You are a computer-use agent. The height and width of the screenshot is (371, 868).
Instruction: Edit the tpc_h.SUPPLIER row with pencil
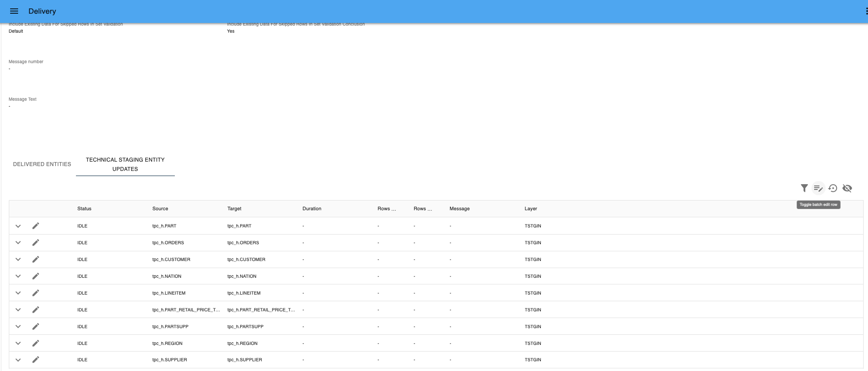coord(36,360)
